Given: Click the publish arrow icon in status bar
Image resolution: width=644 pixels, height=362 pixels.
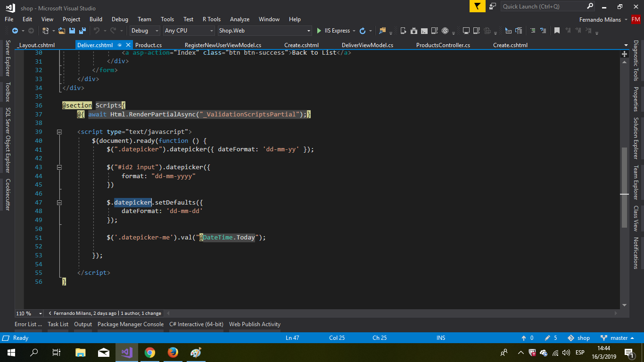Looking at the screenshot, I should [x=524, y=338].
